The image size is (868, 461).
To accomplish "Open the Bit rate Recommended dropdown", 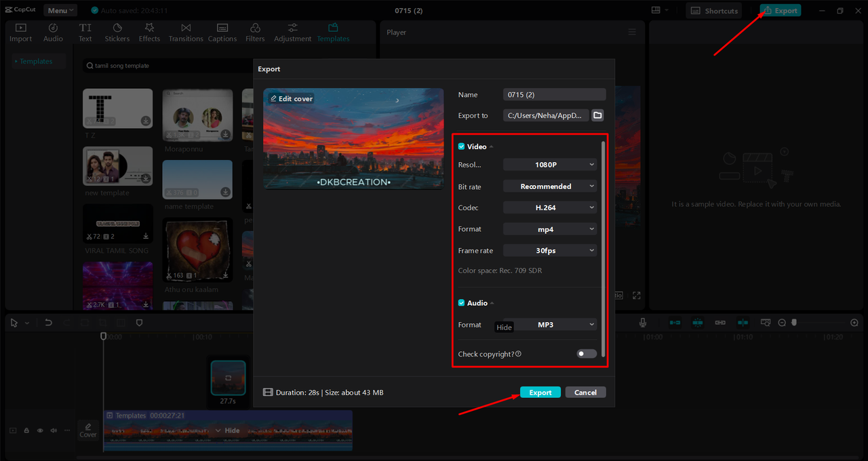I will (550, 186).
